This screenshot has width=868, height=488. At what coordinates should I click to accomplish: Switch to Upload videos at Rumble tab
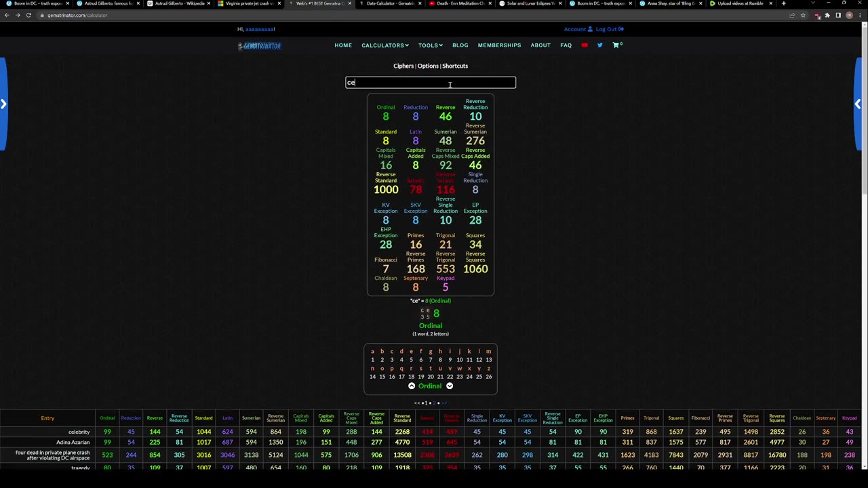point(741,3)
